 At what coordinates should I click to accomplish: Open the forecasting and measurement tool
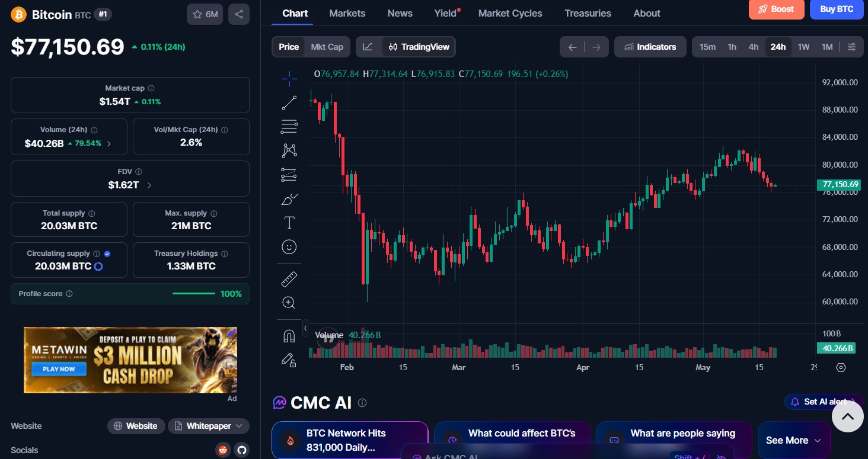click(x=289, y=175)
